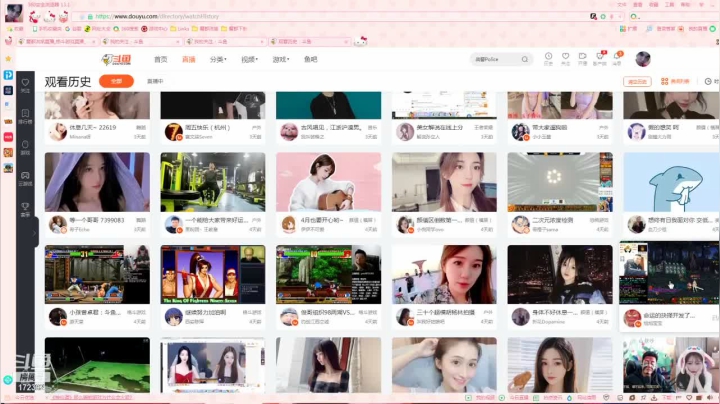Screen dimensions: 720x404
Task: Open the 排行榜 ranking sidebar item
Action: tap(25, 117)
